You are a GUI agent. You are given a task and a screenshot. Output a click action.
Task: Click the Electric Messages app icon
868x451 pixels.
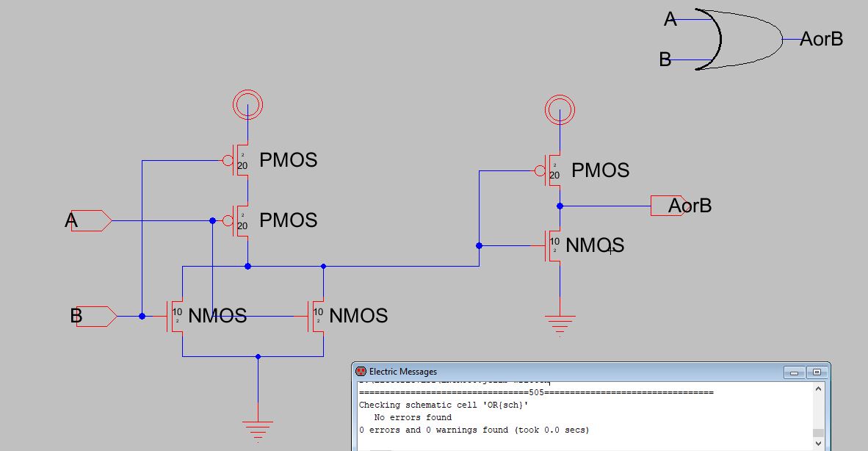[361, 372]
